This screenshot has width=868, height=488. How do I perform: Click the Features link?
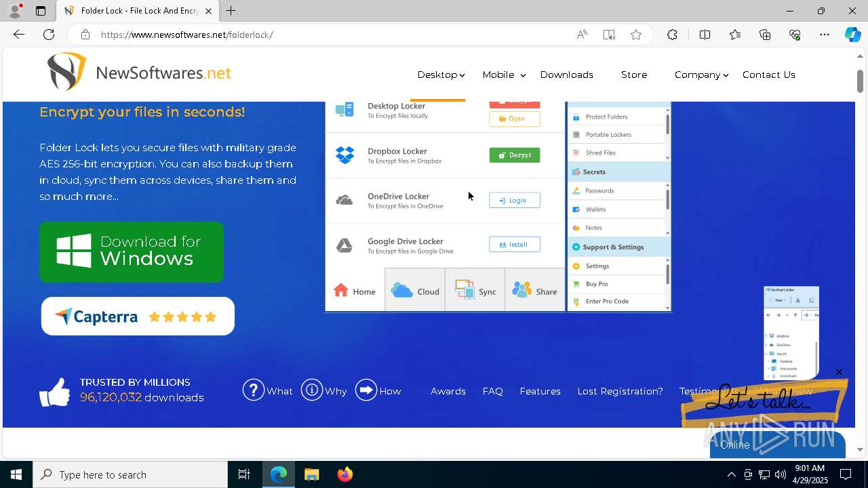[x=540, y=391]
